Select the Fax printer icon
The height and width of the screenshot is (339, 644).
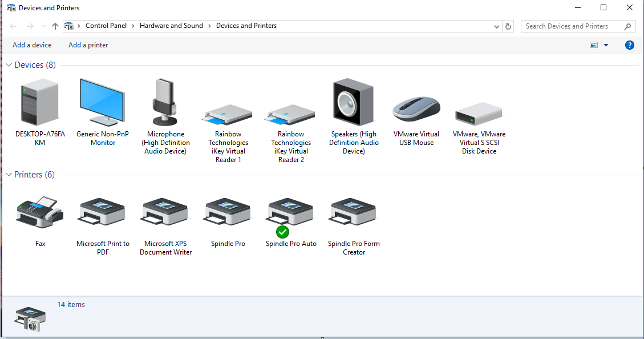pos(40,212)
